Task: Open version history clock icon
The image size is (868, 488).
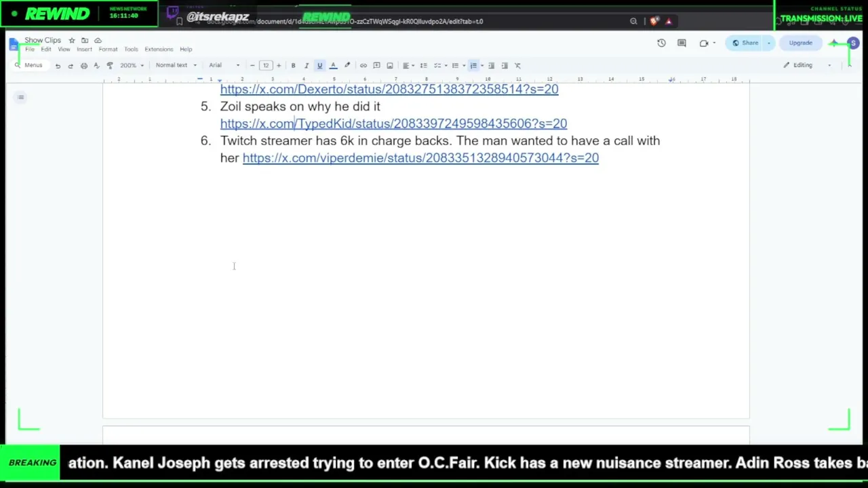Action: click(661, 43)
